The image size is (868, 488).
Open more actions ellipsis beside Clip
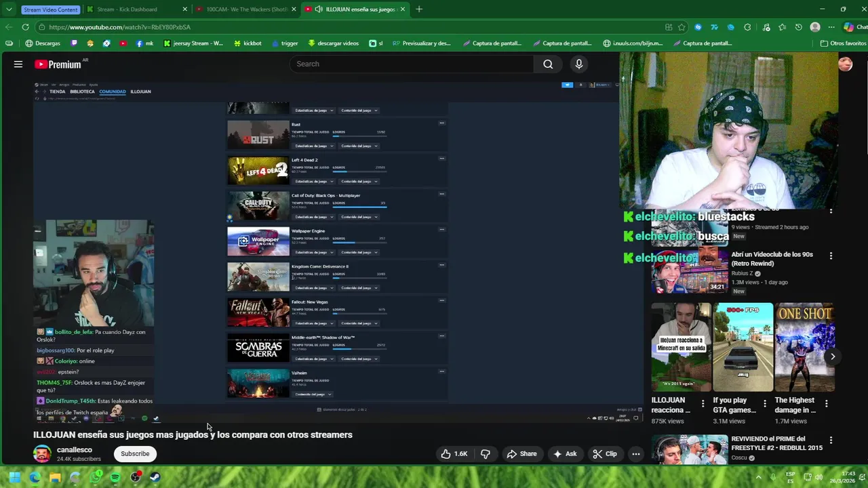[x=636, y=454]
